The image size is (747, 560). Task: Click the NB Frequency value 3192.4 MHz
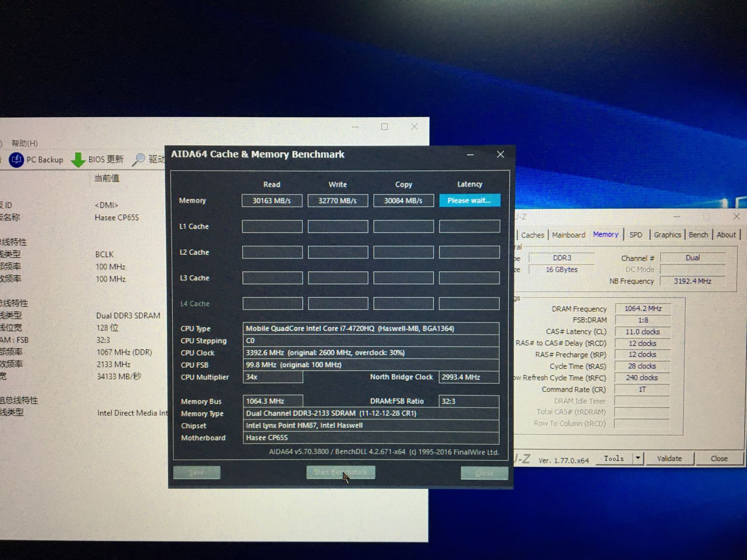693,281
